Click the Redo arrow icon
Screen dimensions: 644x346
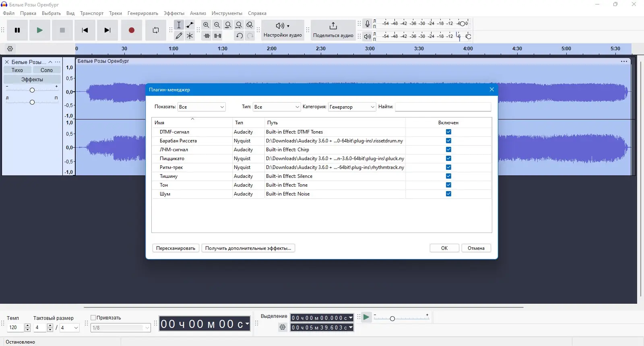tap(250, 36)
